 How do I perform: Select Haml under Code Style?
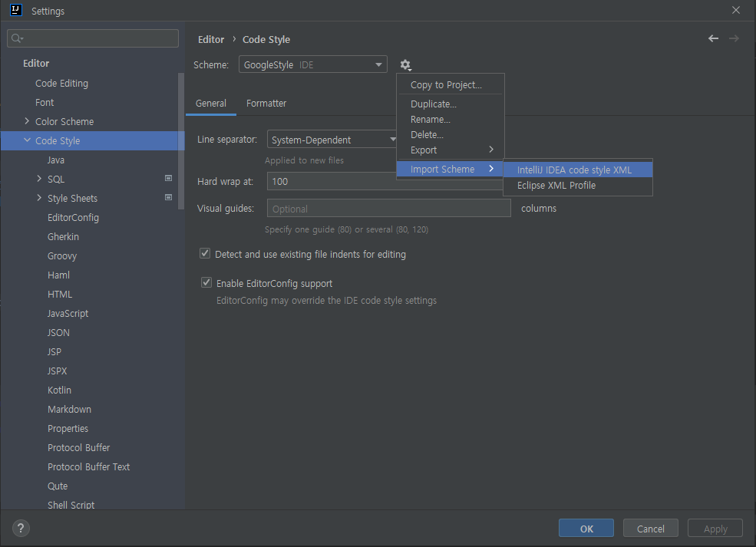[59, 275]
